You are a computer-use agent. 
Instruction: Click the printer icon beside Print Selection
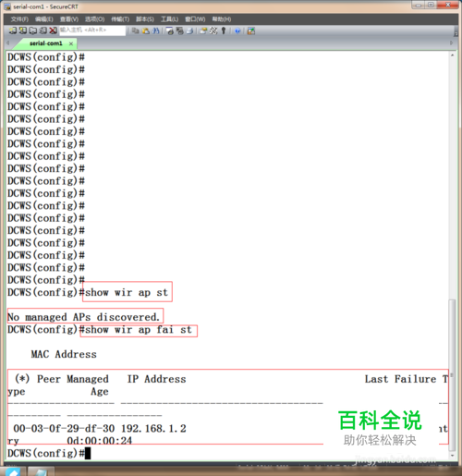coord(190,31)
